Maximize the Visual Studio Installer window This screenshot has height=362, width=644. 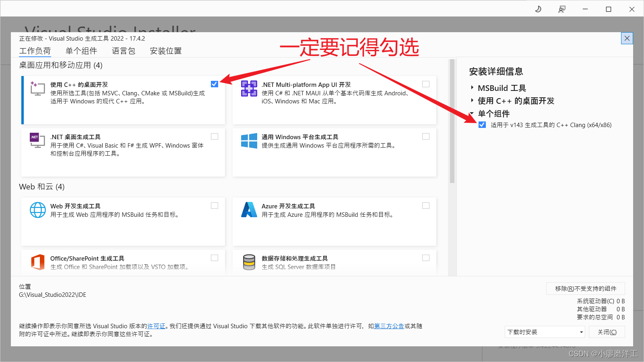pyautogui.click(x=609, y=9)
